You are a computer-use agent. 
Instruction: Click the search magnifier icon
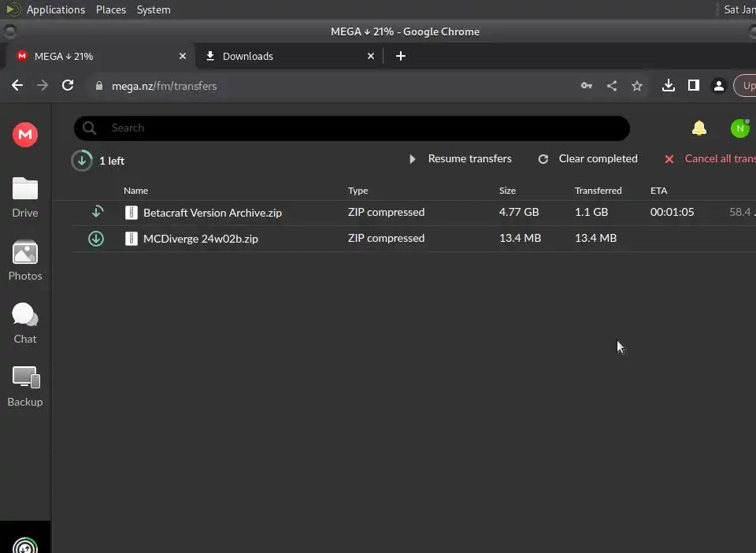tap(89, 128)
